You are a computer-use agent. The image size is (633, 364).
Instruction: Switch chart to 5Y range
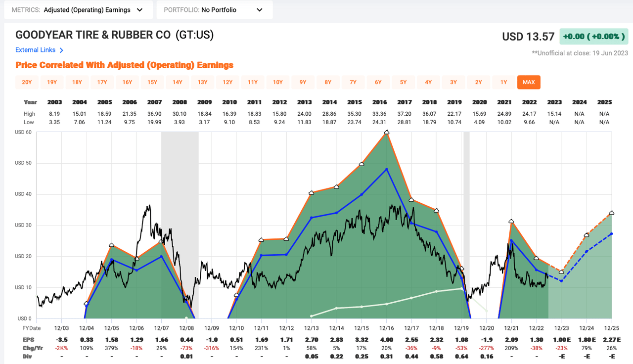pyautogui.click(x=403, y=82)
